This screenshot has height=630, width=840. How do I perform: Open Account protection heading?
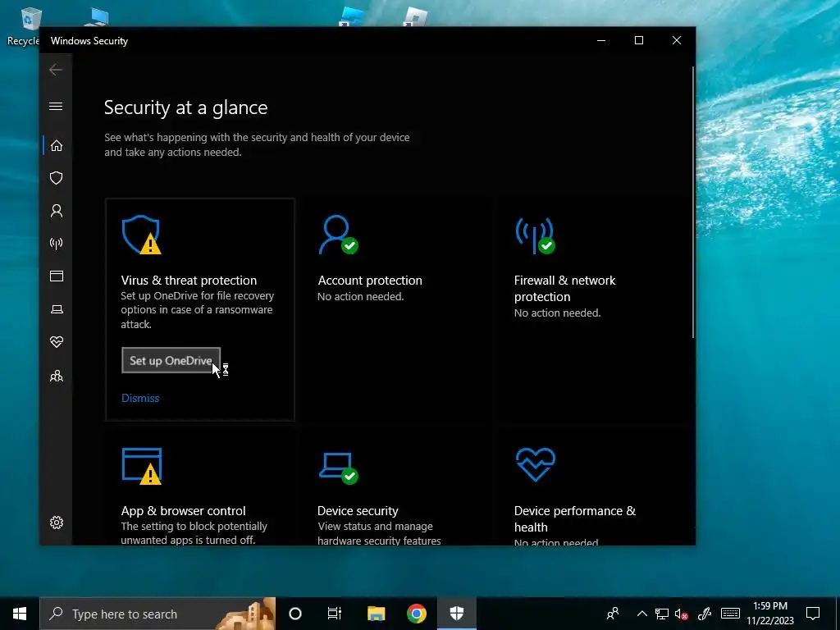click(370, 281)
